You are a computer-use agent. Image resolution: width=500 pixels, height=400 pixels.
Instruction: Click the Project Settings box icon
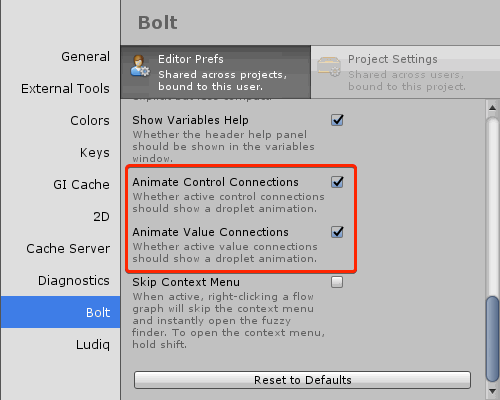(x=329, y=67)
